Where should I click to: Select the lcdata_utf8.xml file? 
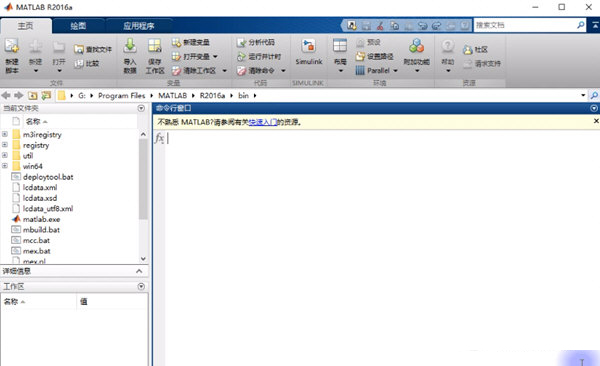(48, 209)
